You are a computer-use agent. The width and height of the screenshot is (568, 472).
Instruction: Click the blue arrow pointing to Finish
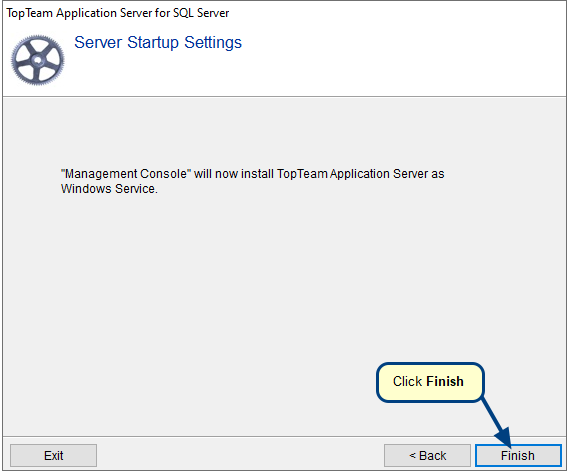tap(498, 422)
